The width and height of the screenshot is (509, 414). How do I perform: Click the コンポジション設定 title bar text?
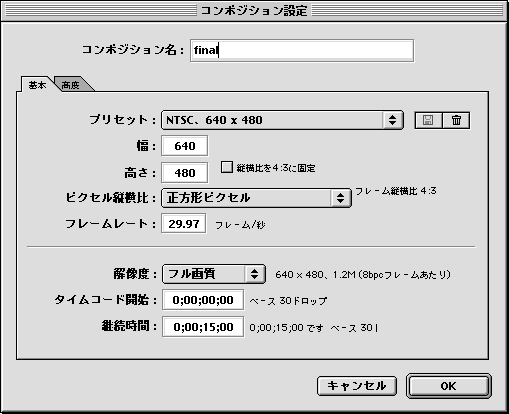254,11
